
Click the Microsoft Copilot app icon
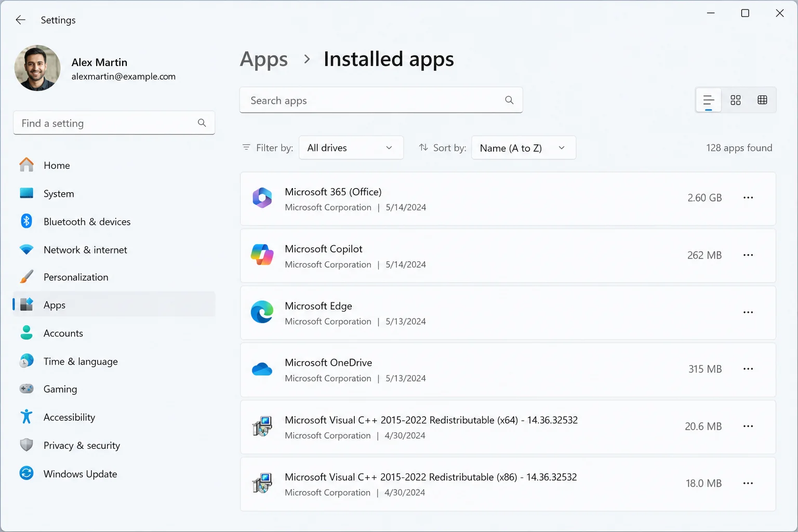pos(262,255)
